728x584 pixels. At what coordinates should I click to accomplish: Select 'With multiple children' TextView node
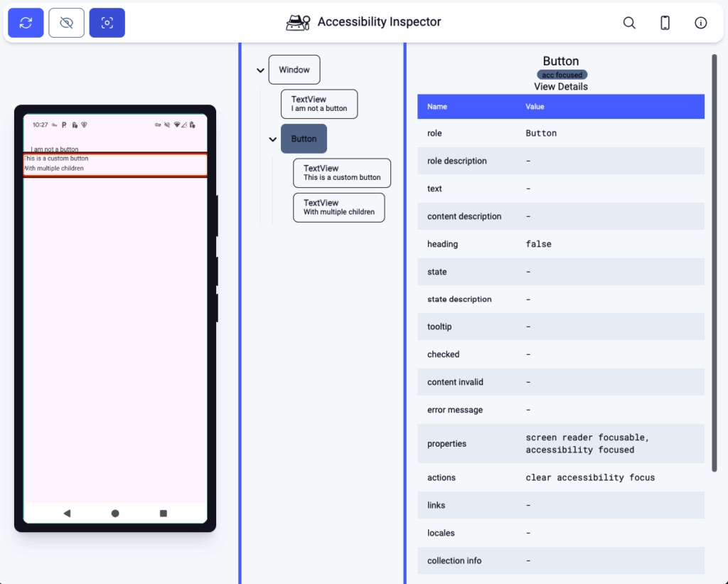click(x=338, y=207)
